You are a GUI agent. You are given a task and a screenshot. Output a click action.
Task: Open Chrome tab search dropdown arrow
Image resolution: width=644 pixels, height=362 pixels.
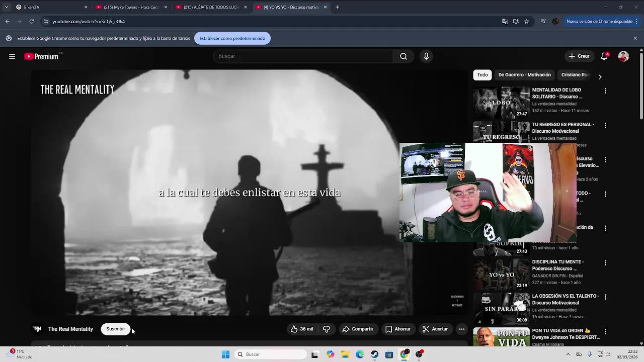point(6,7)
